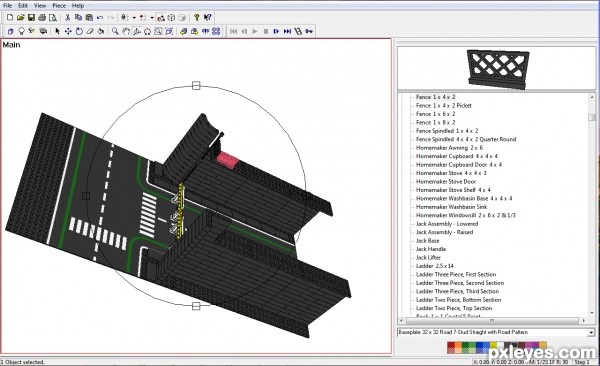
Task: Create a new project with New icon
Action: [10, 18]
